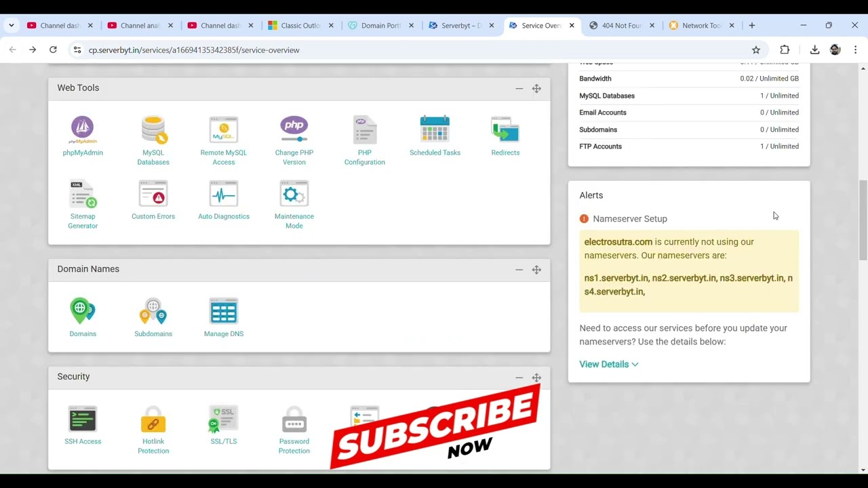The image size is (868, 488).
Task: Open Password Protection
Action: point(294,430)
